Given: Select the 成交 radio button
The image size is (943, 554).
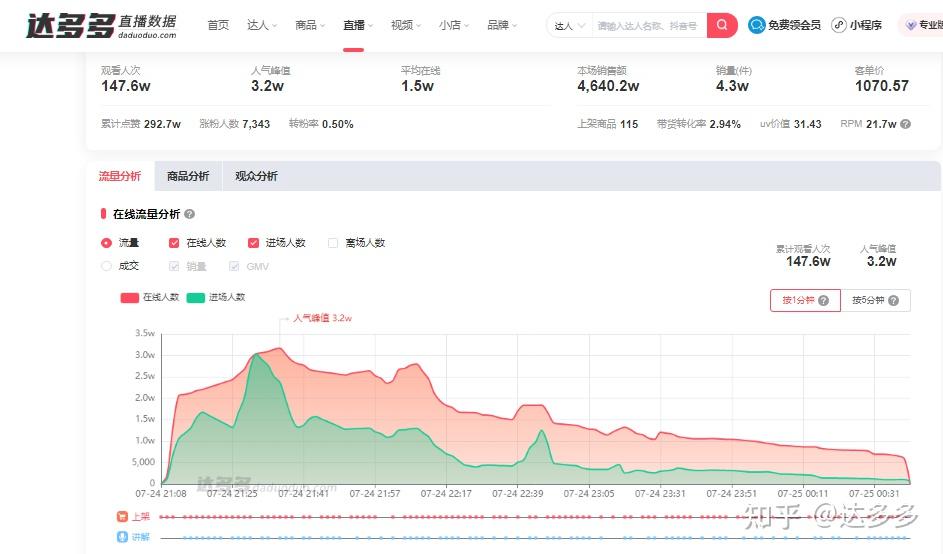Looking at the screenshot, I should 106,266.
